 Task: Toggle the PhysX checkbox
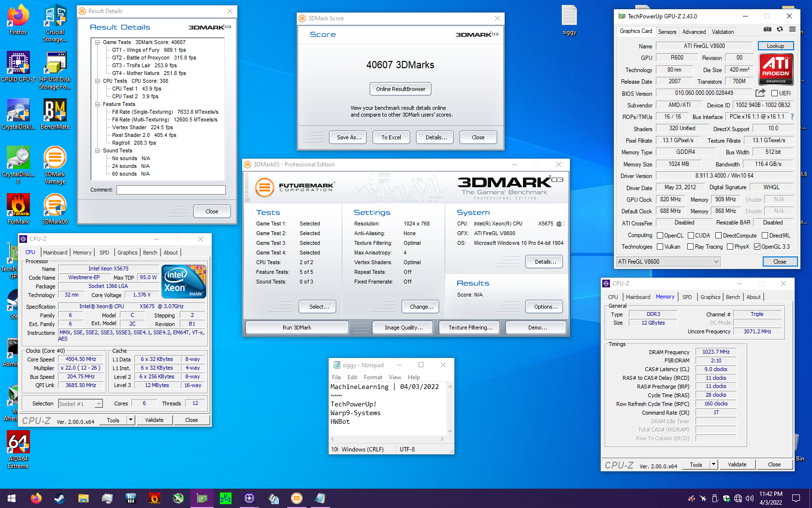730,247
